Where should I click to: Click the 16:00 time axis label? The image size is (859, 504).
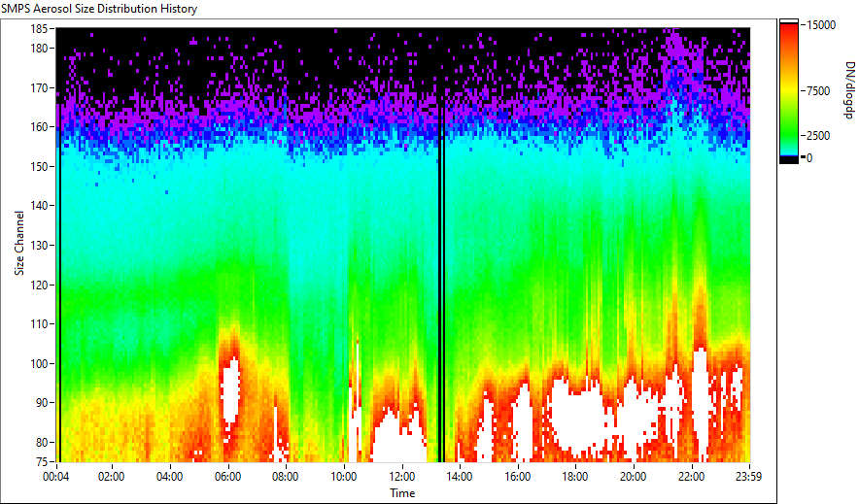click(x=517, y=477)
